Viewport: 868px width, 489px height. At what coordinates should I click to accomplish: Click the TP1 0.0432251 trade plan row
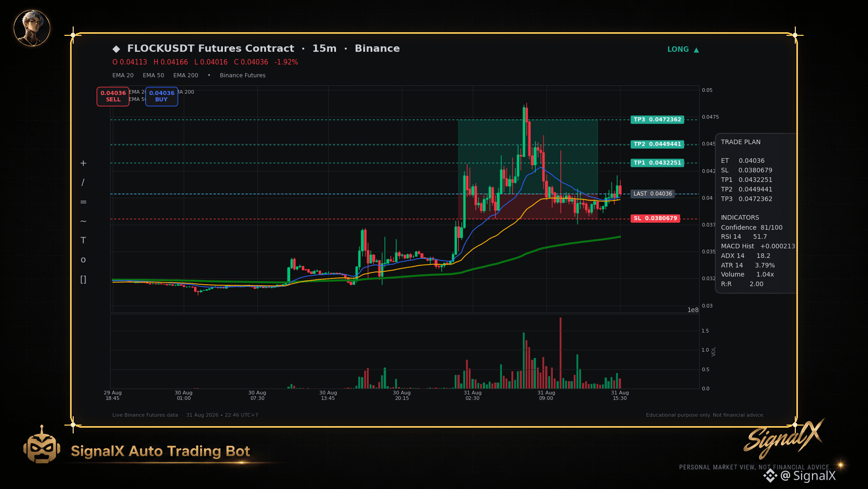[747, 180]
